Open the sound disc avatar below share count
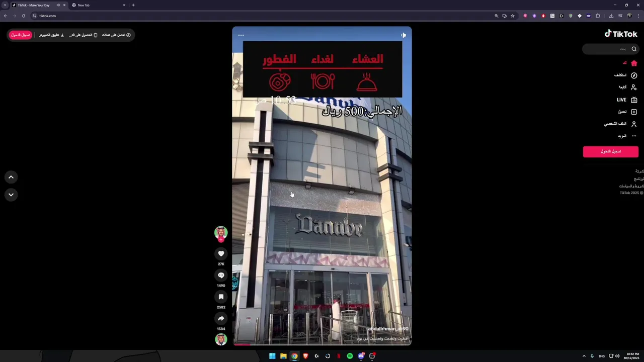The width and height of the screenshot is (644, 362). coord(221,339)
